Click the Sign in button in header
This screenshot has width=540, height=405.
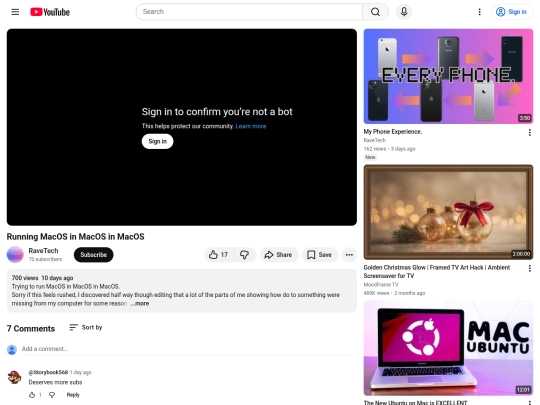512,12
